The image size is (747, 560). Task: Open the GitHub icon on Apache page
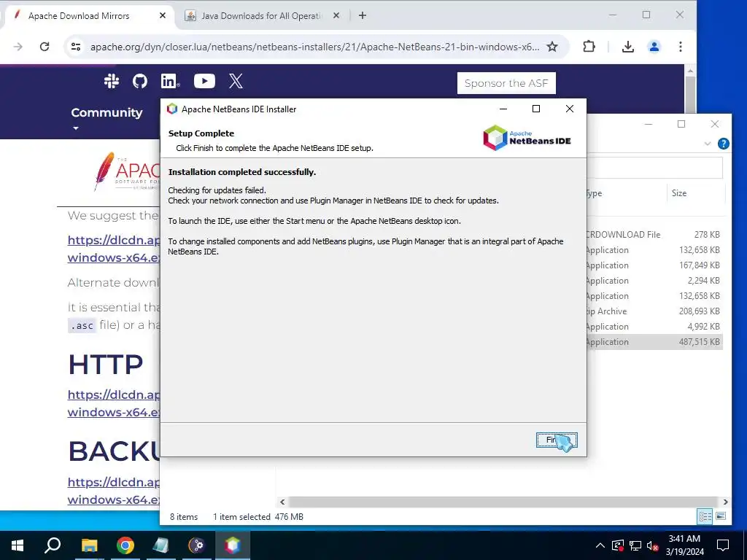[x=139, y=81]
